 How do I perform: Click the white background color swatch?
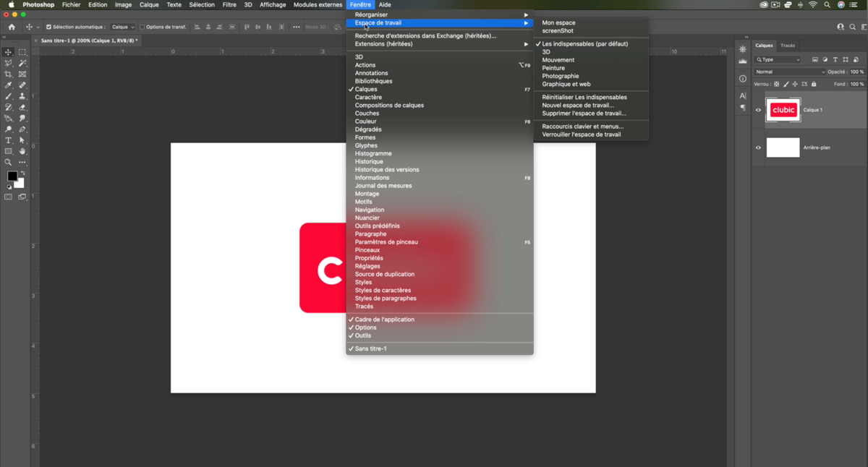(x=20, y=184)
